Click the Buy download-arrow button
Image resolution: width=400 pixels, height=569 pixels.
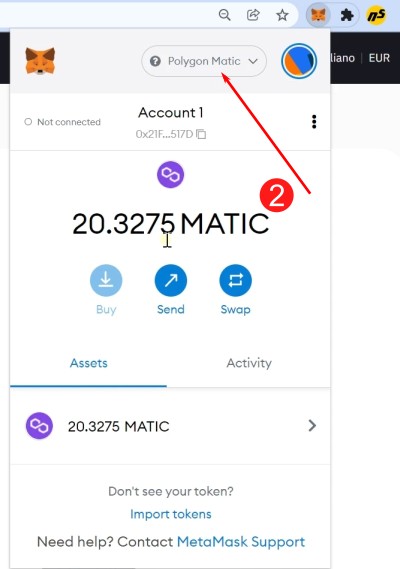[x=106, y=281]
